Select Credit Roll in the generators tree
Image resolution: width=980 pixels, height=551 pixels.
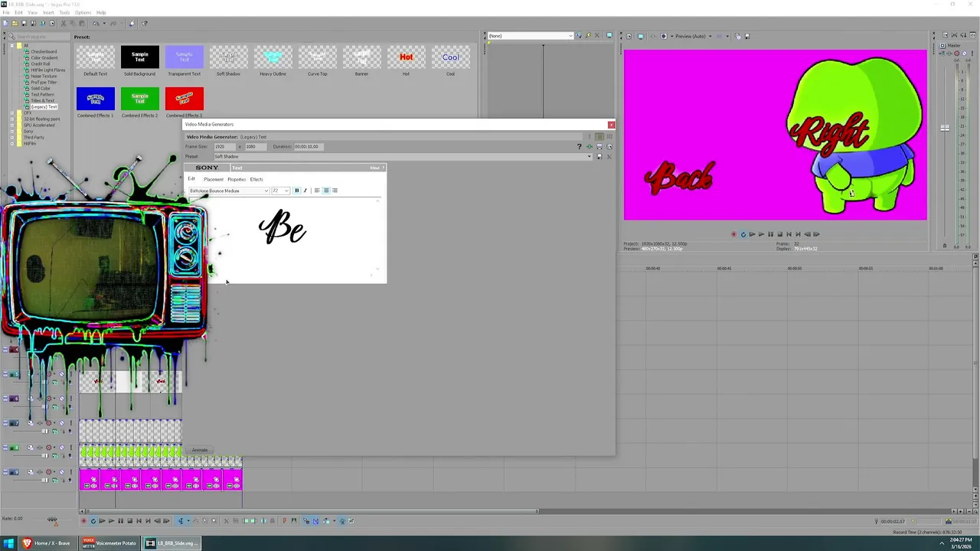(41, 64)
